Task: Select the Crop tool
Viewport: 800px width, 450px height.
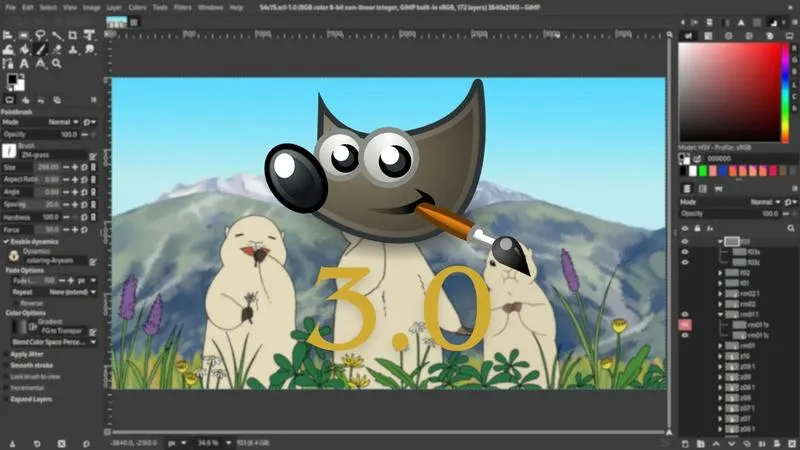Action: 73,35
